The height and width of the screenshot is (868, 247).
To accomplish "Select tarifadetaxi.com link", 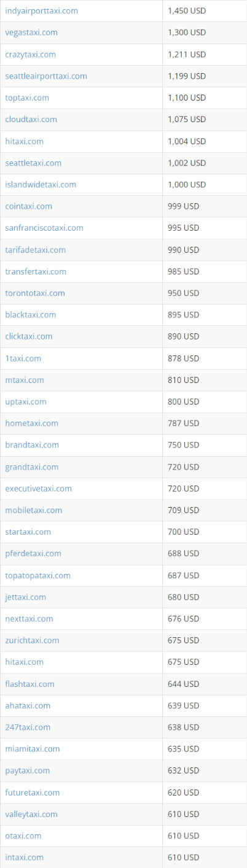I will (35, 250).
